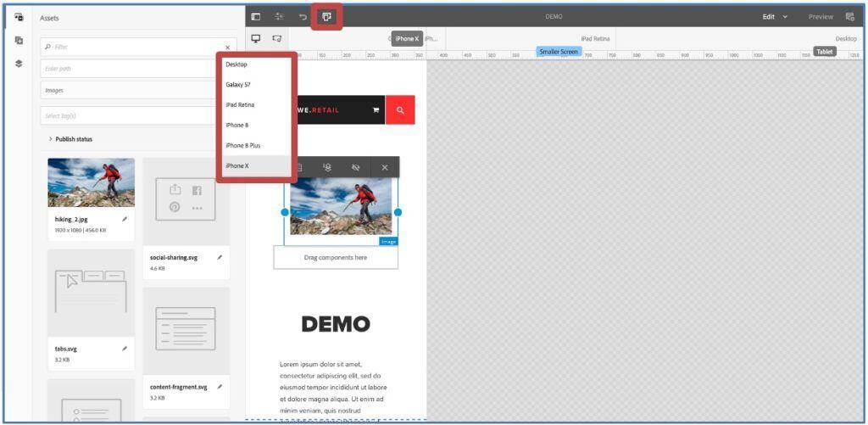Click the left resize handle of image
Image resolution: width=868 pixels, height=425 pixels.
tap(285, 212)
